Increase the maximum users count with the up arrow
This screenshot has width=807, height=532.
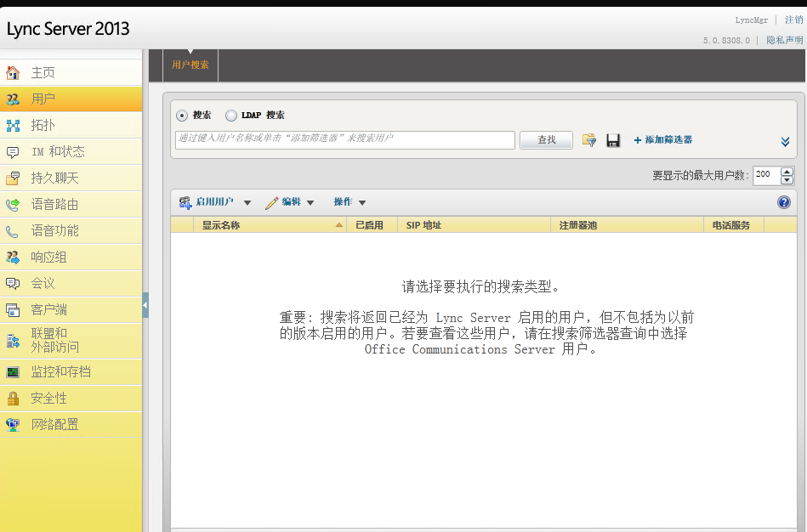[x=787, y=172]
